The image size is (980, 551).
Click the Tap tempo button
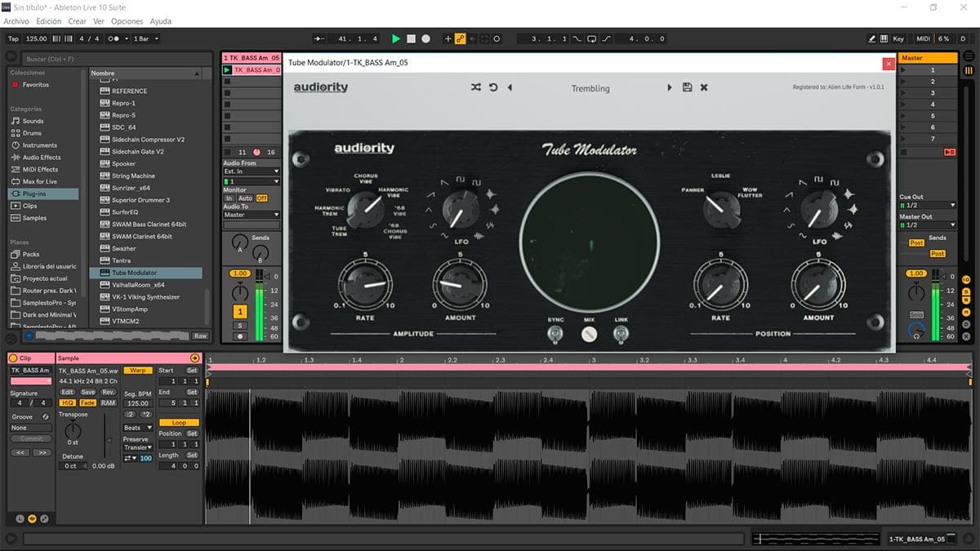tap(13, 38)
